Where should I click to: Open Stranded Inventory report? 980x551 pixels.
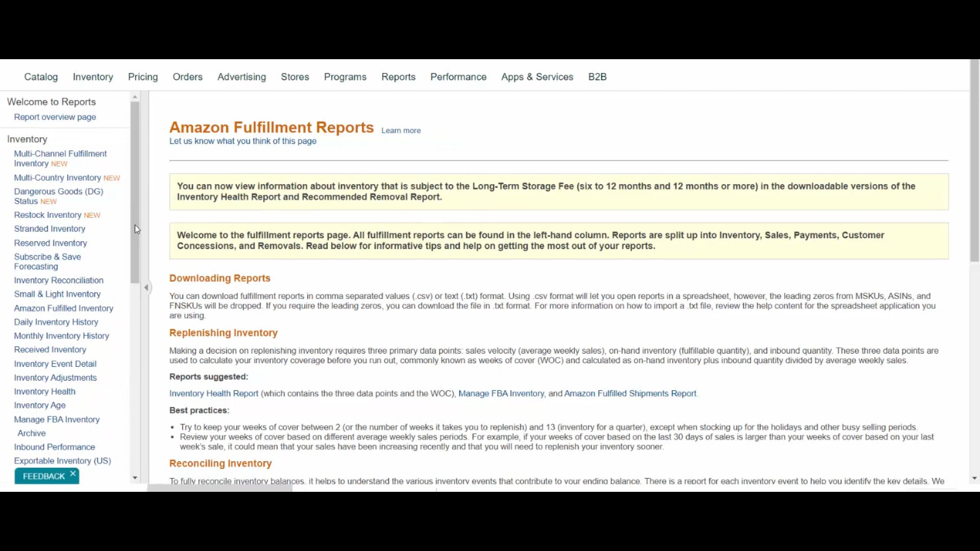coord(50,229)
